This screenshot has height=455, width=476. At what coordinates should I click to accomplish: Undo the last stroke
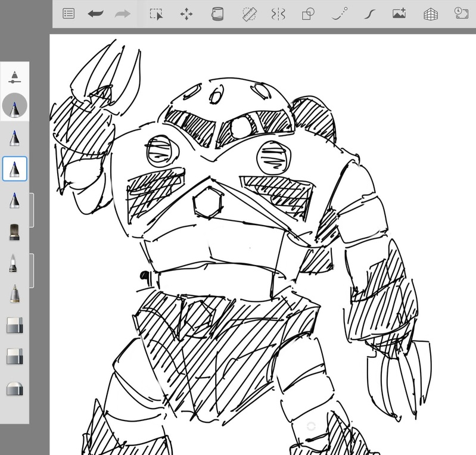point(96,14)
